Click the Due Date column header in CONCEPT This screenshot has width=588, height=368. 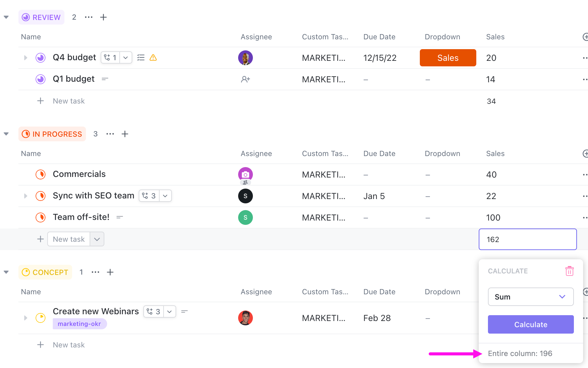click(379, 292)
